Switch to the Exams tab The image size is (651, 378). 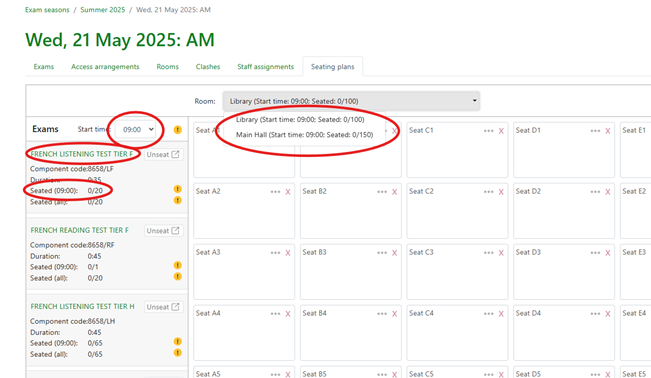tap(44, 66)
